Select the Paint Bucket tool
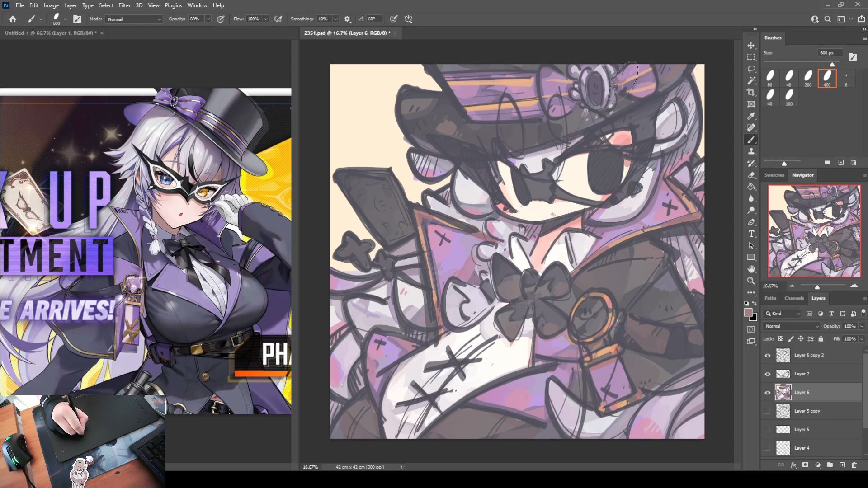 coord(751,187)
